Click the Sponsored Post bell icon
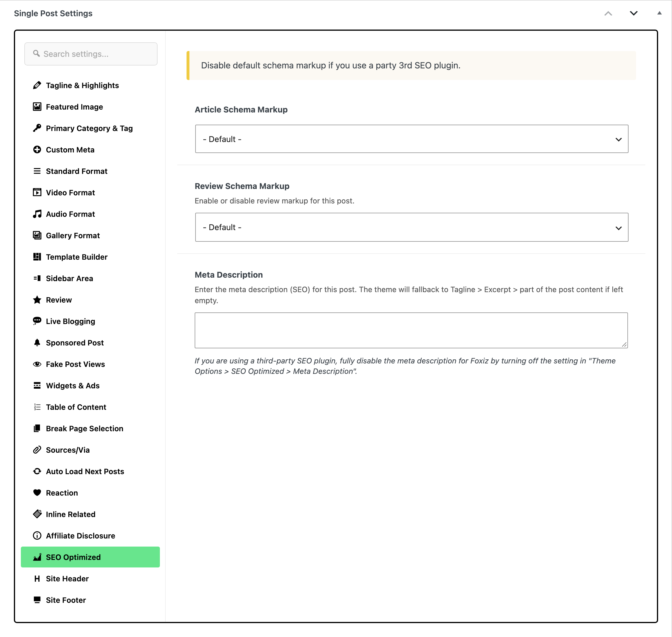Viewport: 672px width, 637px height. coord(37,343)
